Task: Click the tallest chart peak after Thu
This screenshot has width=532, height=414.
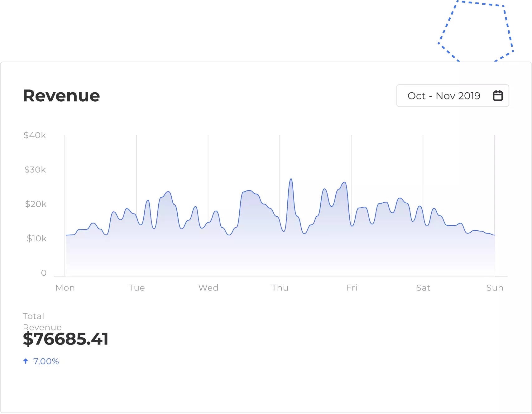Action: coord(291,179)
